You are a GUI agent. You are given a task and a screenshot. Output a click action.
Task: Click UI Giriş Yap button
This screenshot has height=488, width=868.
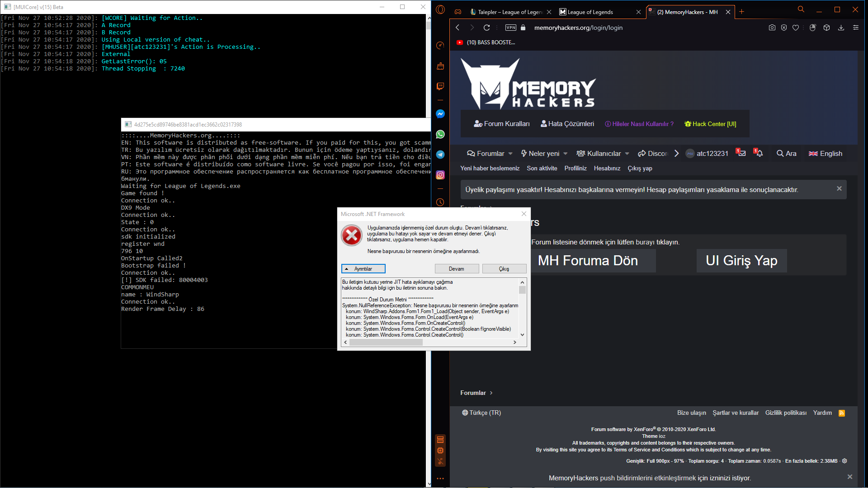tap(741, 261)
